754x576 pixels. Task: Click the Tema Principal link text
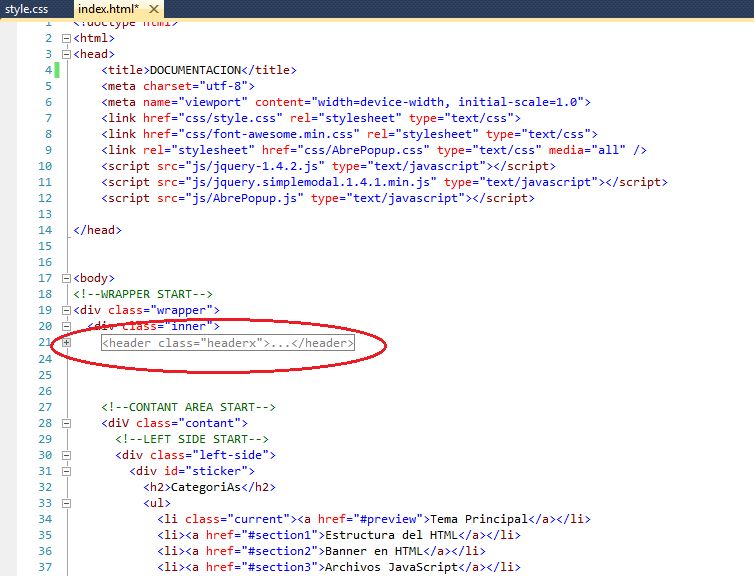[479, 519]
